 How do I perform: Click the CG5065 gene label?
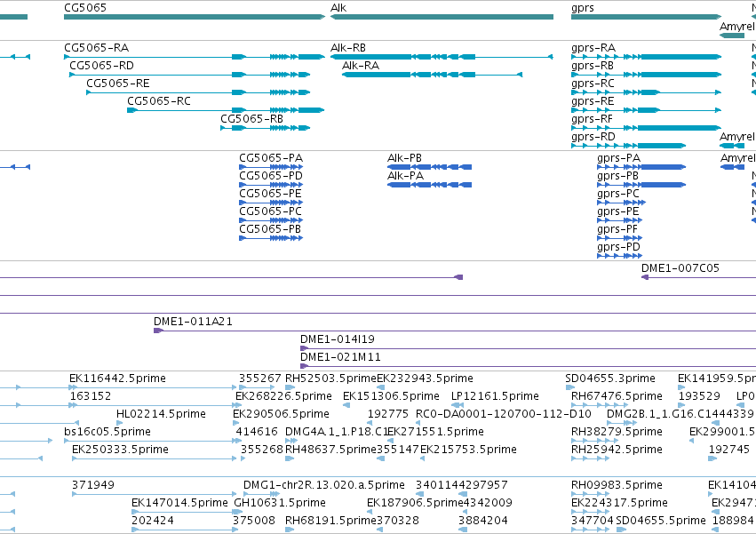tap(85, 8)
